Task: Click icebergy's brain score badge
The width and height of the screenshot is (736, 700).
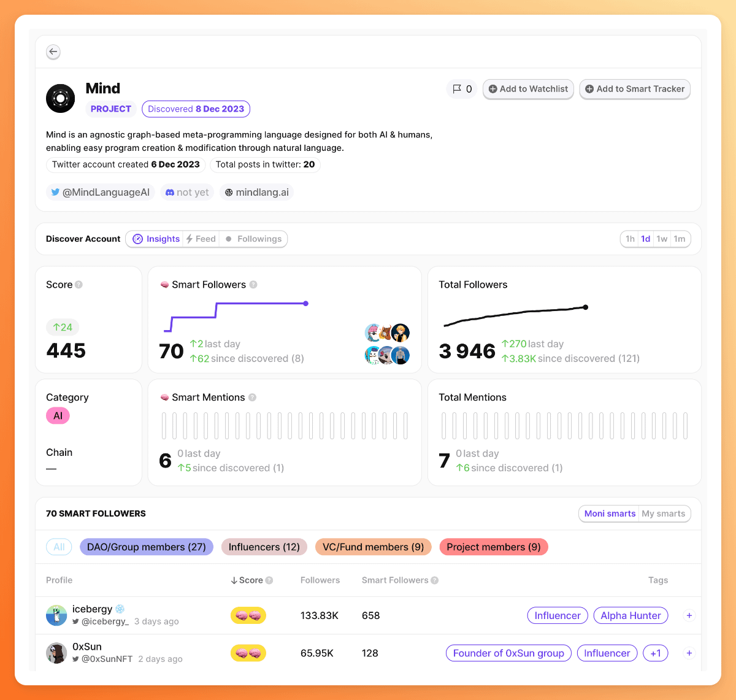Action: coord(248,615)
